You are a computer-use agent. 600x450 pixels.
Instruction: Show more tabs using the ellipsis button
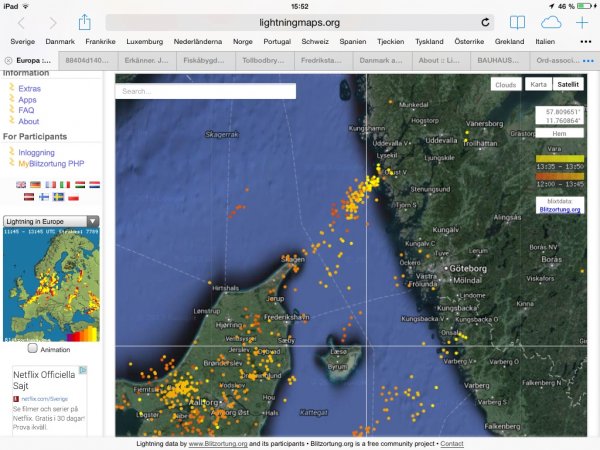click(588, 61)
